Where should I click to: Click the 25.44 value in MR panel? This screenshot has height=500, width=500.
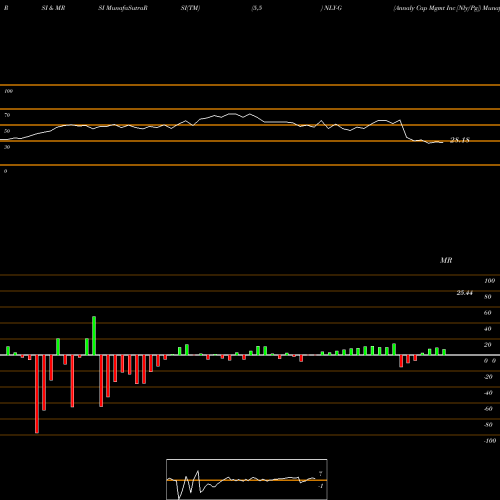465,293
